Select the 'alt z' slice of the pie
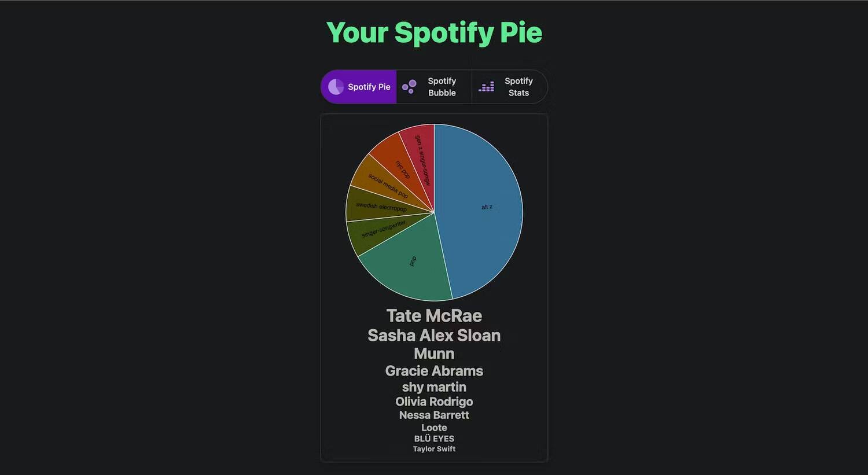 click(486, 208)
